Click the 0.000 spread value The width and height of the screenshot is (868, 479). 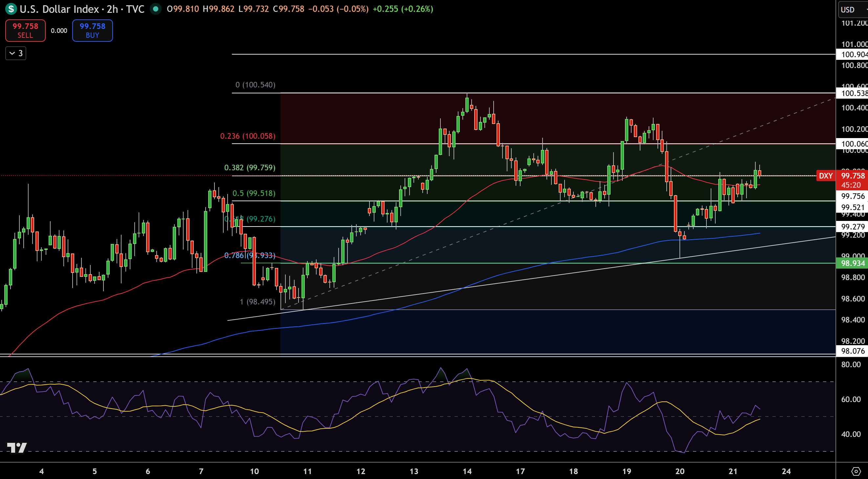pos(59,31)
